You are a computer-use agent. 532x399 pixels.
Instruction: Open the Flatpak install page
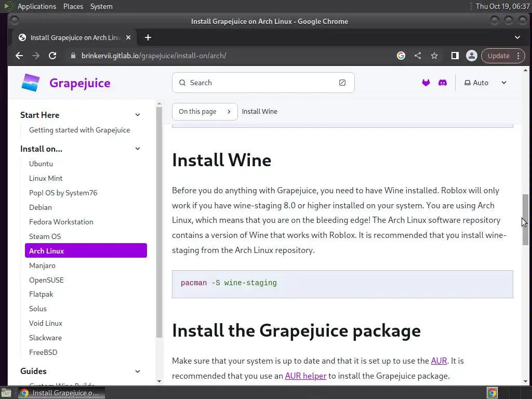[41, 294]
